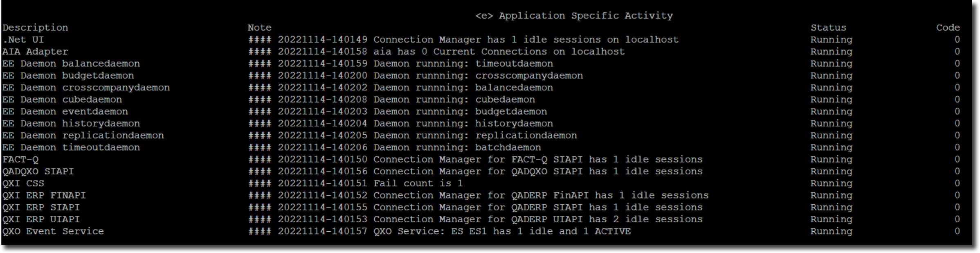Select the QXO Event Service description
This screenshot has height=253, width=980.
pos(53,231)
